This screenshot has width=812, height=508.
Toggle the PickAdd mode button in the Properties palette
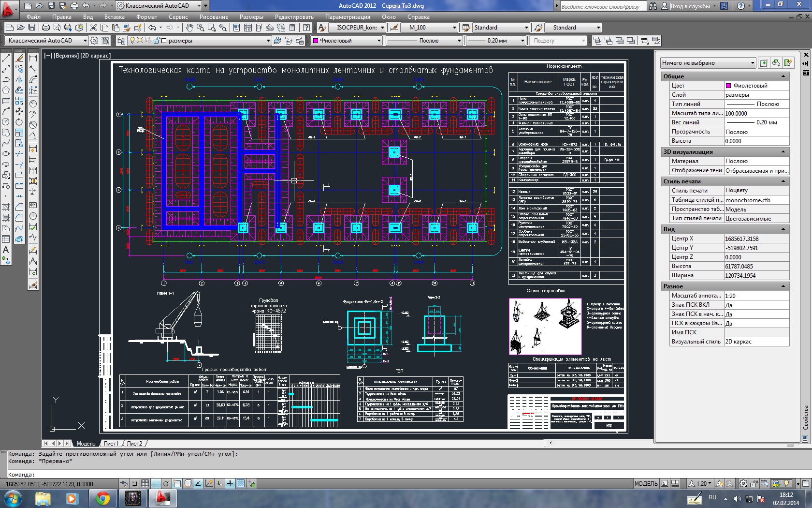pos(764,63)
